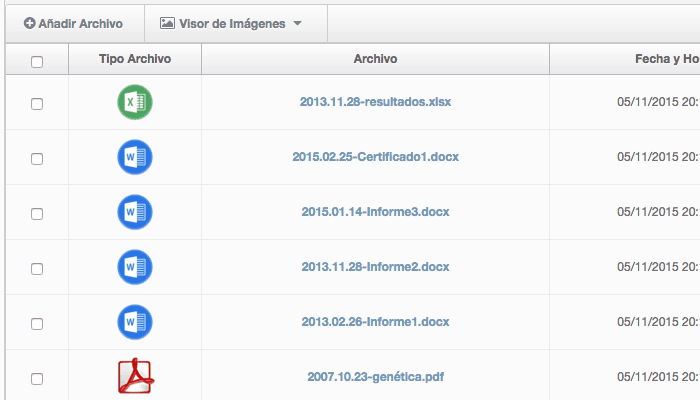Open the 2013.11.28-resultados.xlsx link
The image size is (700, 400).
pos(375,102)
